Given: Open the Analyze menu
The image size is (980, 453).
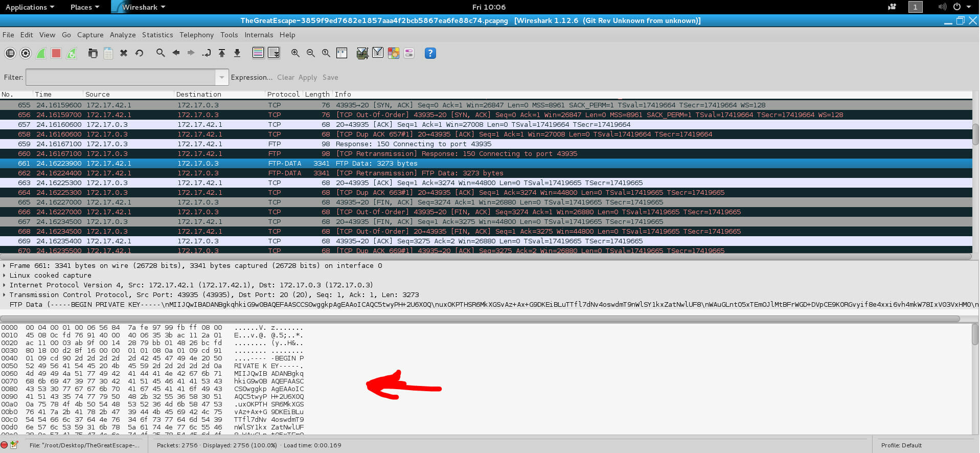Looking at the screenshot, I should 123,35.
